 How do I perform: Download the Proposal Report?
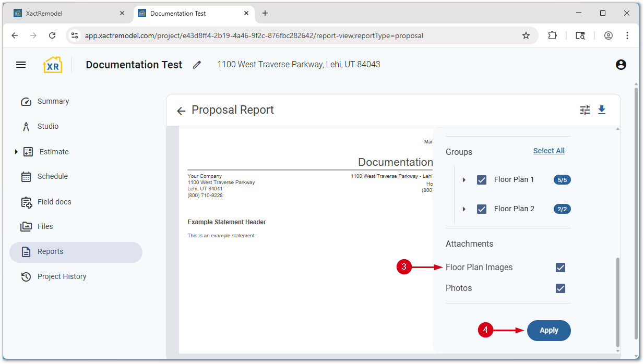[602, 110]
